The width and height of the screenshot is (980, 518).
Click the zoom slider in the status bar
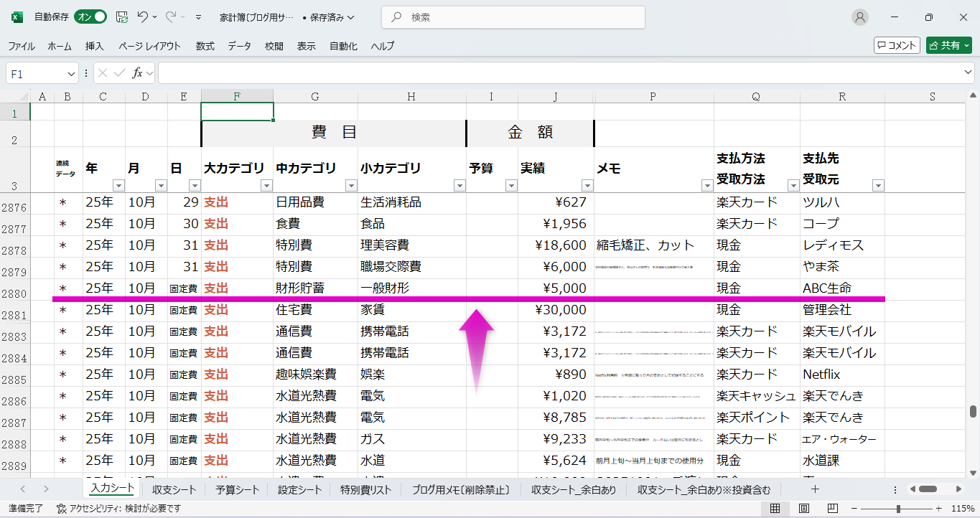pyautogui.click(x=897, y=508)
